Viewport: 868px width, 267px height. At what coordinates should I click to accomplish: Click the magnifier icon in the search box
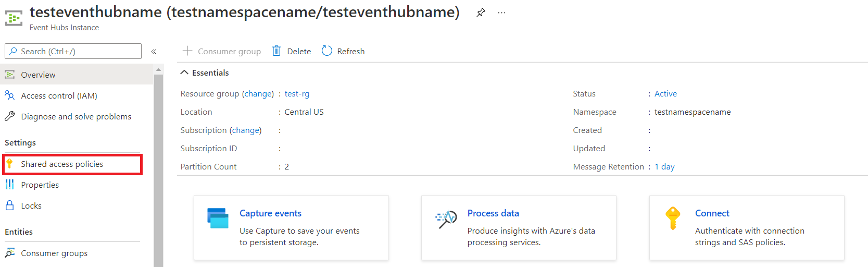coord(13,51)
